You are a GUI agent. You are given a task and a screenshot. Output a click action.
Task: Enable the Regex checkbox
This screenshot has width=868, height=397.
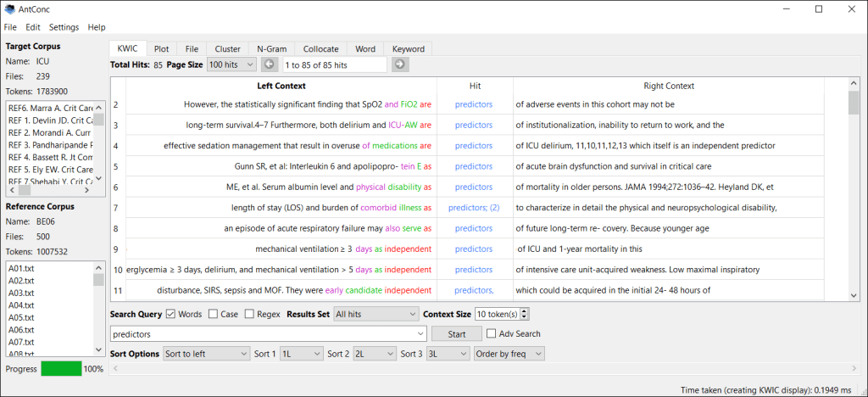249,314
